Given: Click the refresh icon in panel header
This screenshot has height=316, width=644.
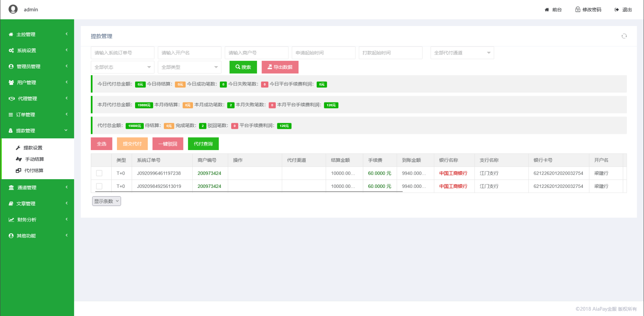Looking at the screenshot, I should (x=624, y=36).
